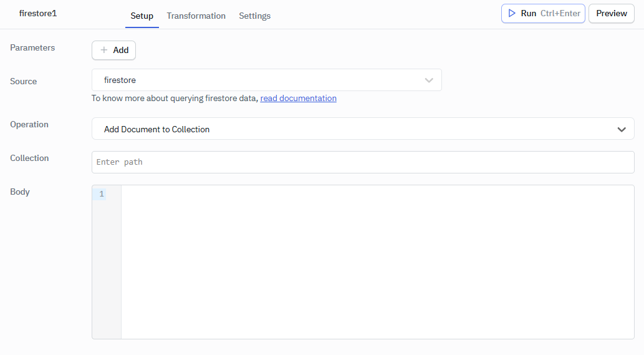Switch to the Transformation tab
This screenshot has height=355, width=644.
pos(196,16)
